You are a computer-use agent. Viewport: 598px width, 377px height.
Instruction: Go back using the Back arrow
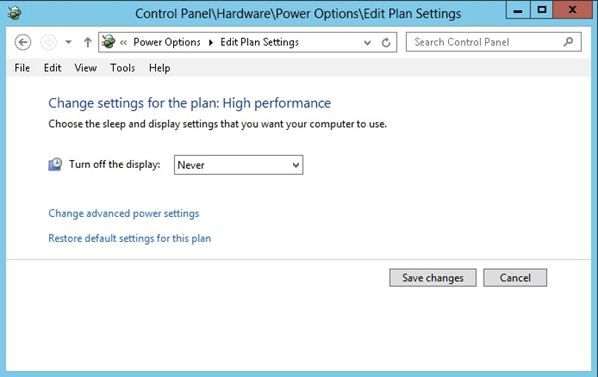[23, 42]
